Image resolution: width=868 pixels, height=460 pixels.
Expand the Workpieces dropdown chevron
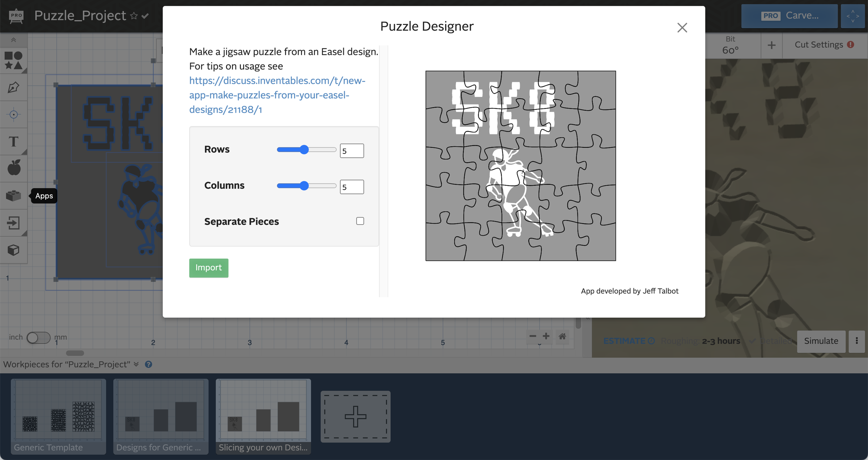136,364
